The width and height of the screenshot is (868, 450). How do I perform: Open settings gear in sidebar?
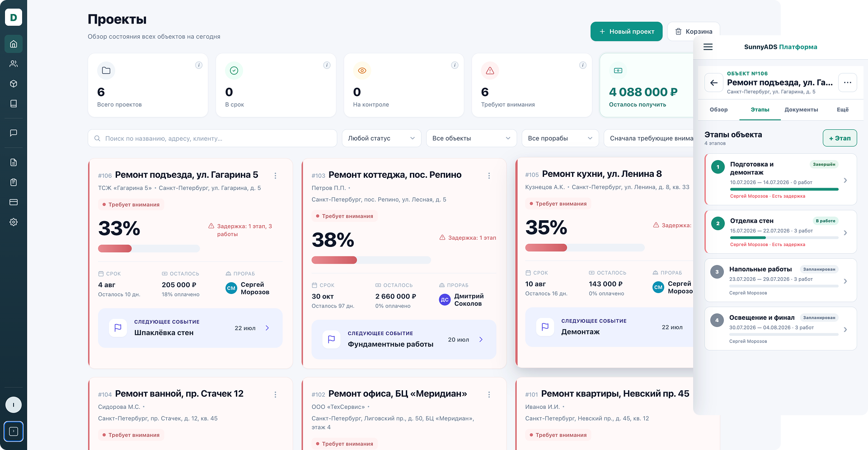[x=14, y=222]
